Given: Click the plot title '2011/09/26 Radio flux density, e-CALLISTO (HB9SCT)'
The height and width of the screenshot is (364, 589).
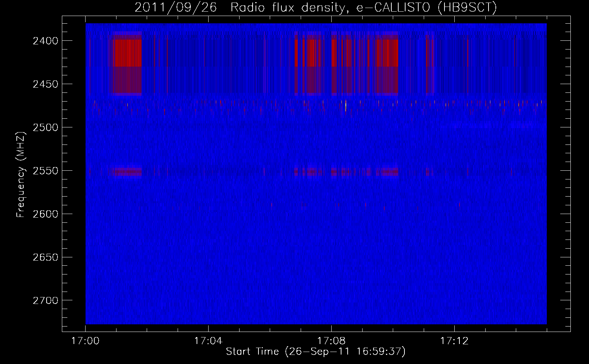Looking at the screenshot, I should pos(316,7).
